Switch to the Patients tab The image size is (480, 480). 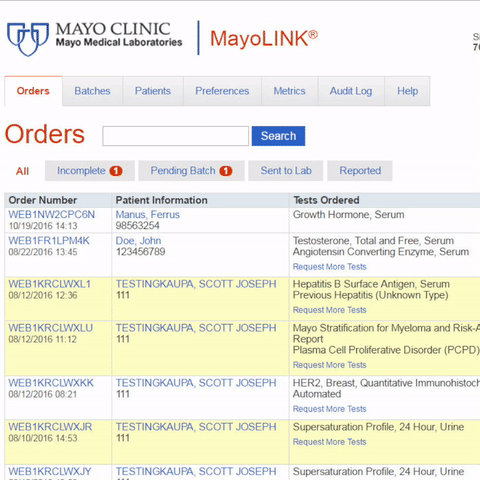(x=153, y=91)
